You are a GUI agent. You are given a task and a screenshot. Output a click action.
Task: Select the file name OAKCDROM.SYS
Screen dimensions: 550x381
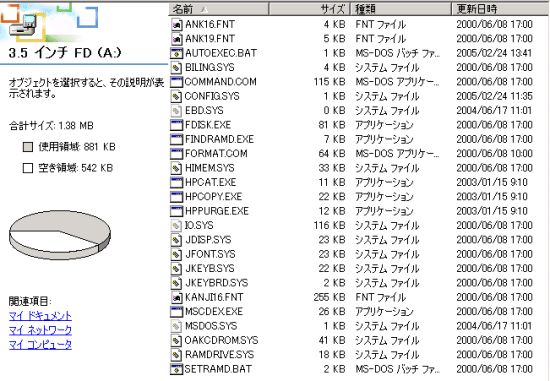point(221,341)
